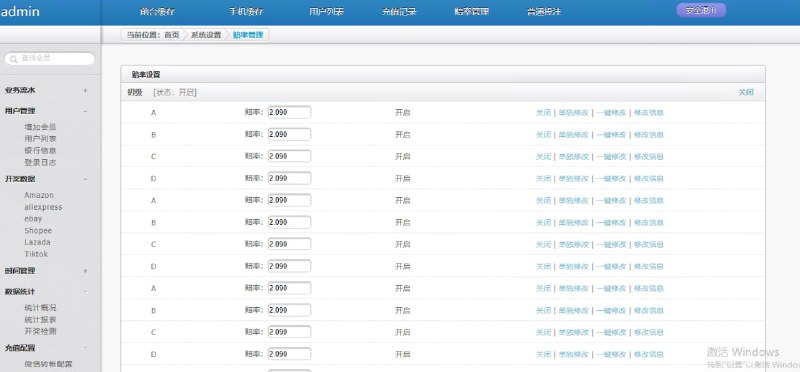Viewport: 800px width, 372px height.
Task: Edit the 赔率 field in first A row
Action: click(289, 112)
